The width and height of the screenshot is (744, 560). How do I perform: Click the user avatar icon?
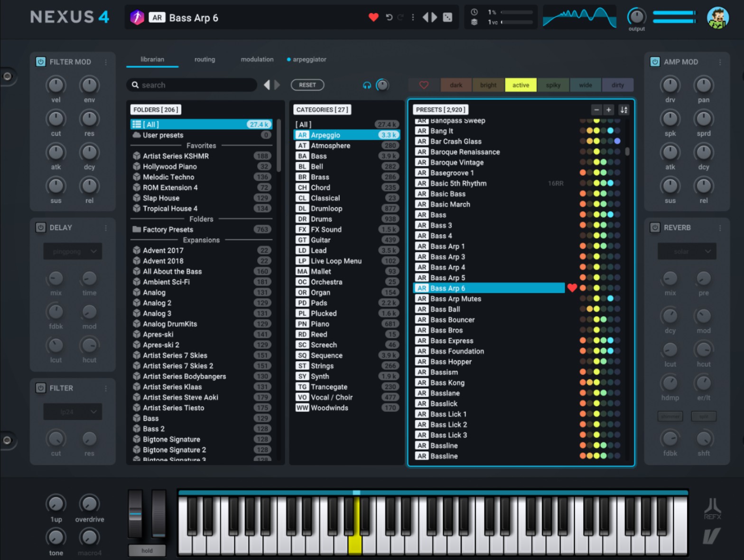click(x=717, y=18)
